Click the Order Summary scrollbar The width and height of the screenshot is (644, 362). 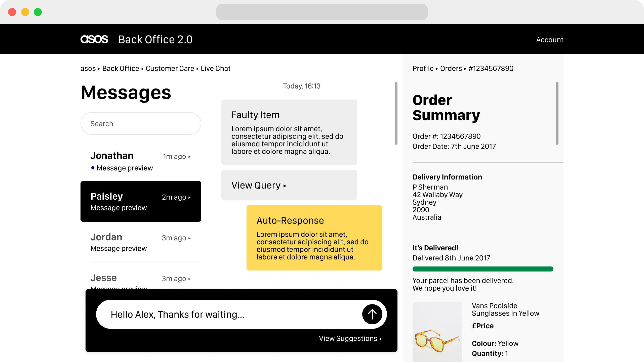[x=557, y=113]
